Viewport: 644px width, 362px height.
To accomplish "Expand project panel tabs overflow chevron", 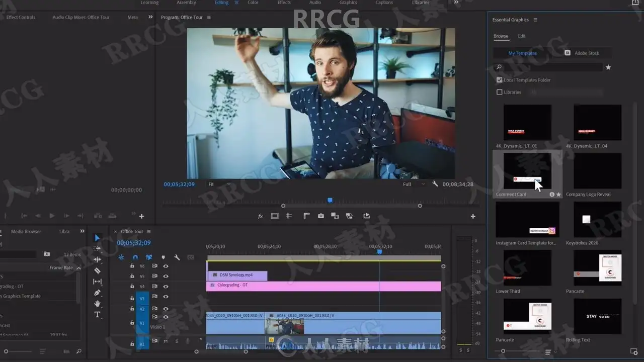I will point(82,231).
